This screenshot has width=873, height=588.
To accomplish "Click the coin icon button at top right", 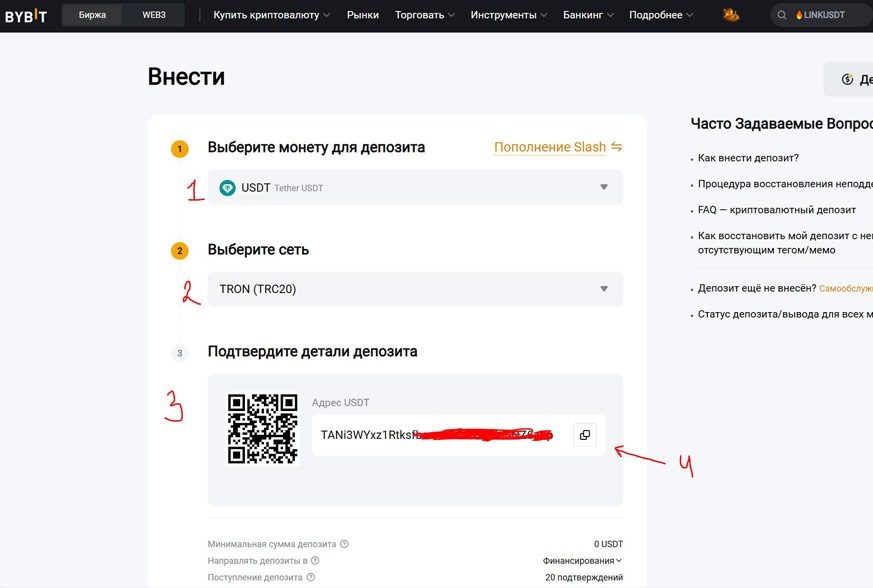I will pyautogui.click(x=848, y=79).
